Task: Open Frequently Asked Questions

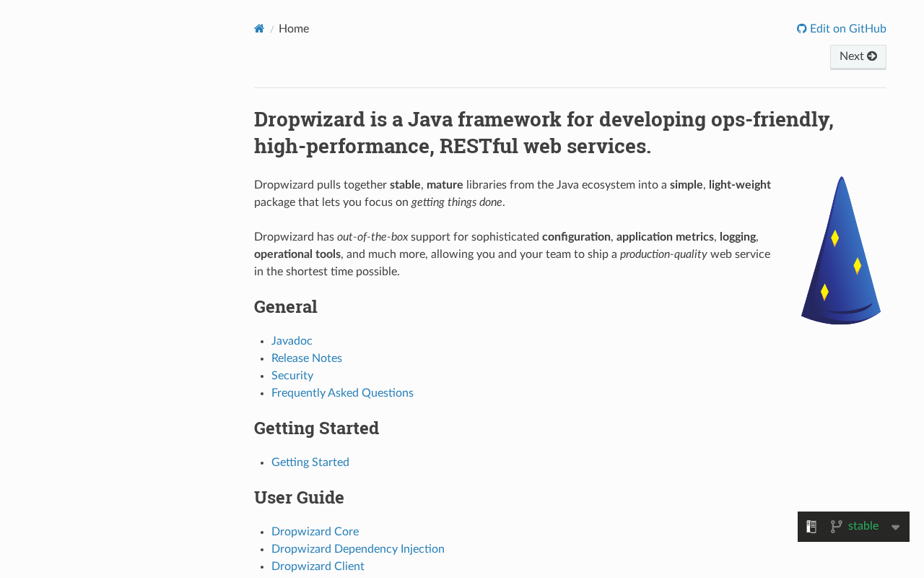Action: coord(342,393)
